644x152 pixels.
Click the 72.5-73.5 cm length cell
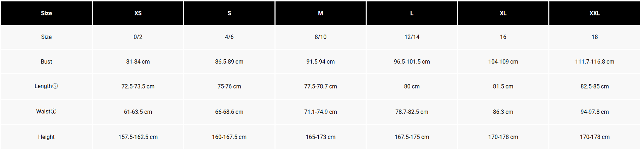click(x=138, y=87)
